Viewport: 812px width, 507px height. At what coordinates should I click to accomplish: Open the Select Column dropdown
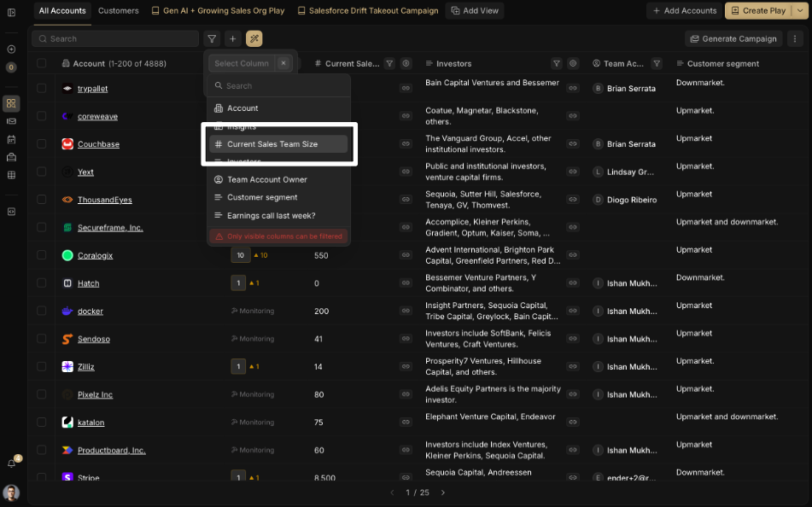pyautogui.click(x=242, y=63)
